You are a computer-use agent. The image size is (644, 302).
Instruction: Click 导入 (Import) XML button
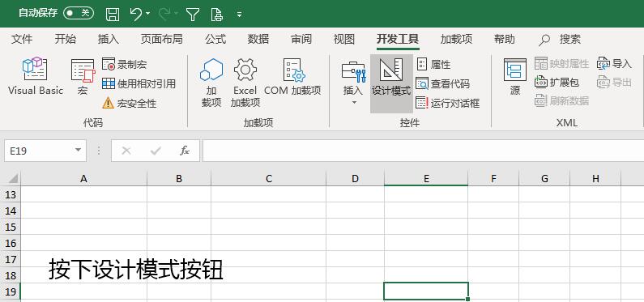[x=614, y=64]
